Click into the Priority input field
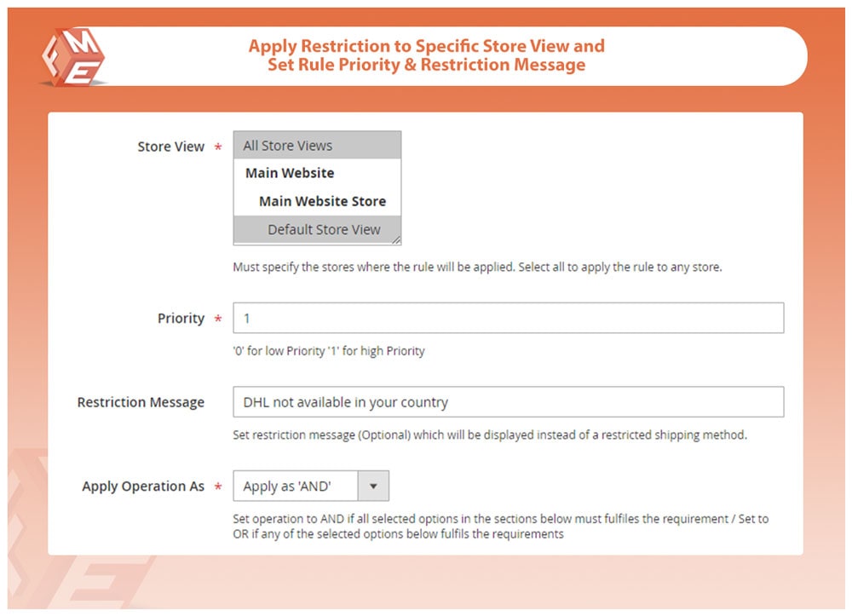 [508, 318]
